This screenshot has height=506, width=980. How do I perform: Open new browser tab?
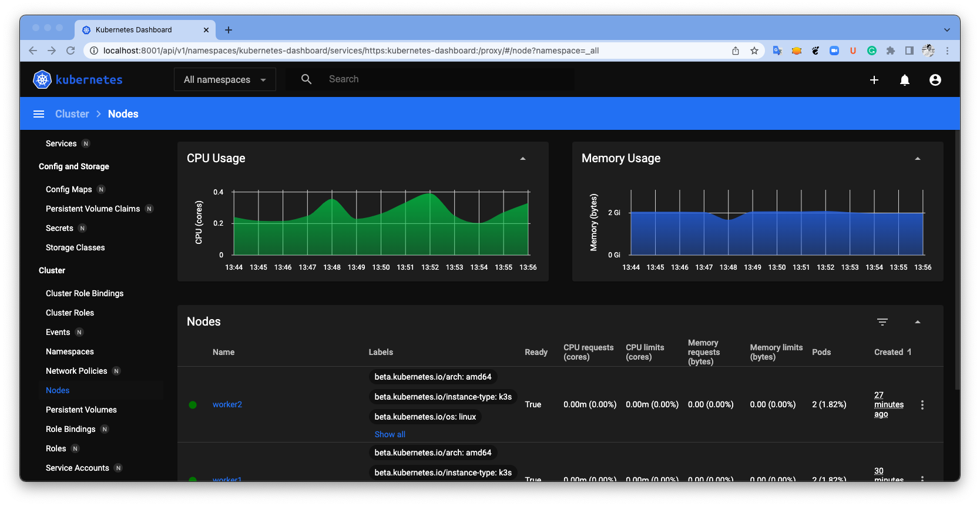coord(229,30)
